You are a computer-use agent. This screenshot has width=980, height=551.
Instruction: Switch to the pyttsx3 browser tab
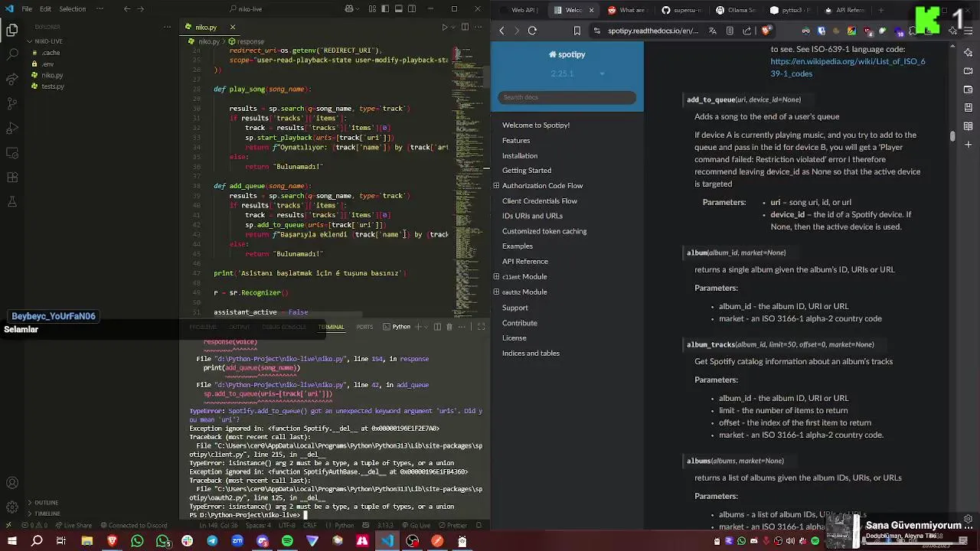[791, 10]
